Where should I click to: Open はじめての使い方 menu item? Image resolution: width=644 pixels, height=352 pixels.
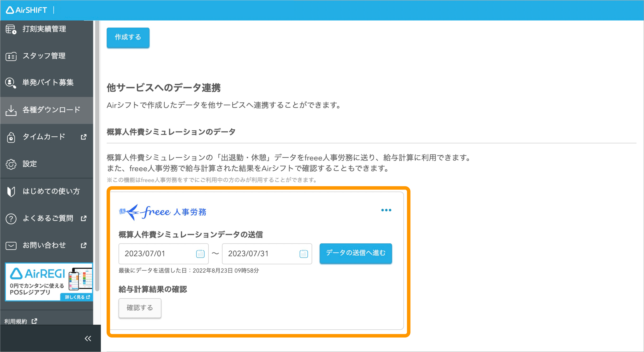coord(46,192)
